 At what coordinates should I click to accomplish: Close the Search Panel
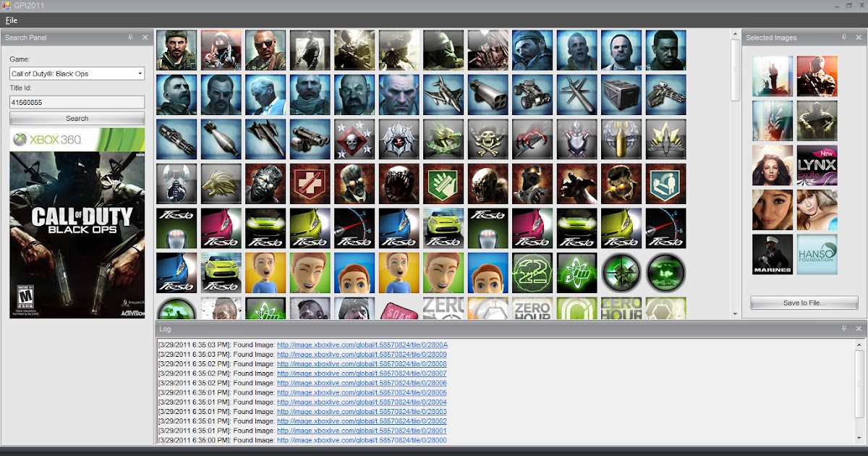point(145,38)
